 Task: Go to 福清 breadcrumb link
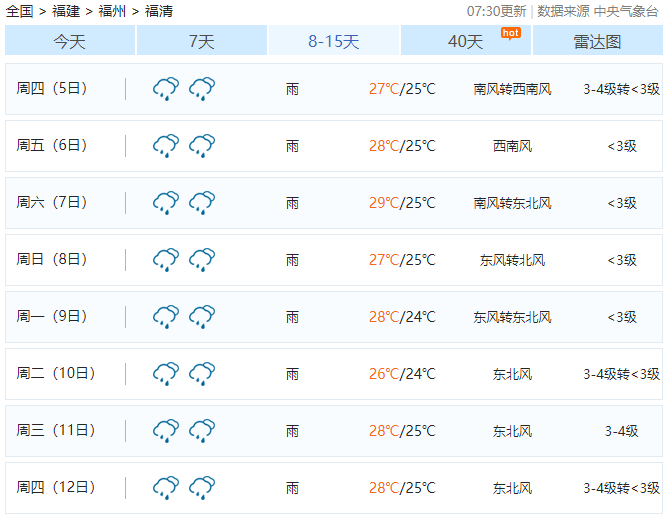[159, 11]
